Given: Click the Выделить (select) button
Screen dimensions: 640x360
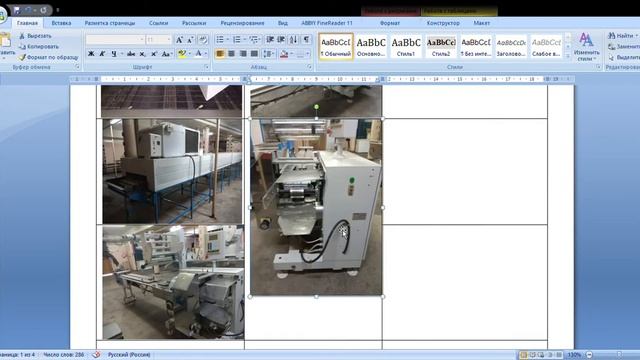Looking at the screenshot, I should (623, 57).
